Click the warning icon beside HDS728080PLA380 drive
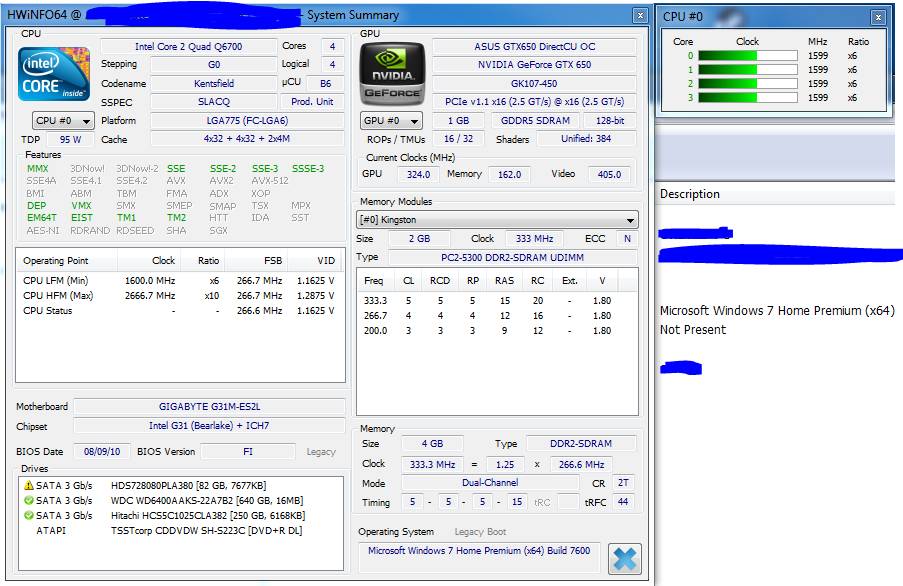The height and width of the screenshot is (586, 903). click(29, 485)
